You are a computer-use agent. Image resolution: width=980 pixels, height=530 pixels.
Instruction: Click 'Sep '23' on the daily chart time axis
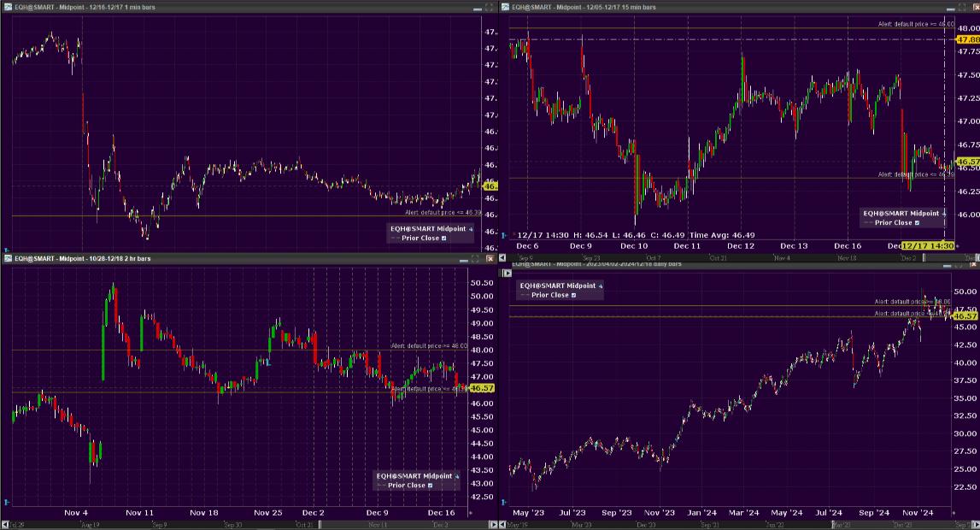[x=616, y=513]
